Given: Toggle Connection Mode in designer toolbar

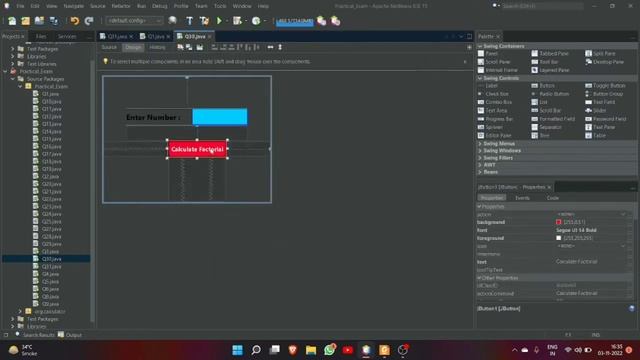Looking at the screenshot, I should pos(189,47).
